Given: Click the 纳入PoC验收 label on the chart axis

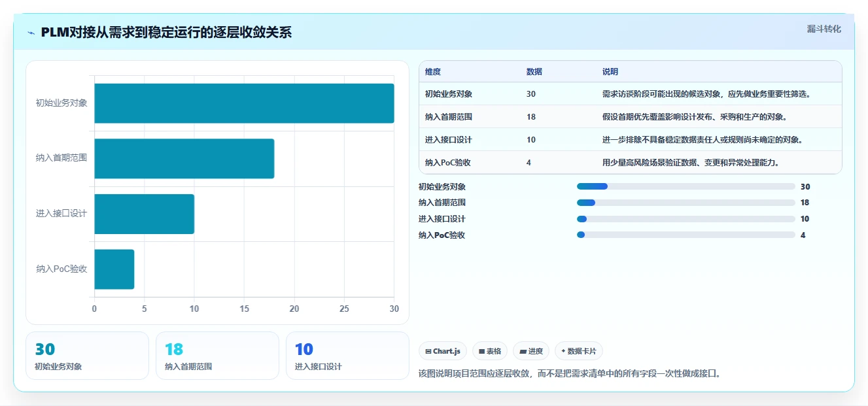Looking at the screenshot, I should tap(61, 269).
